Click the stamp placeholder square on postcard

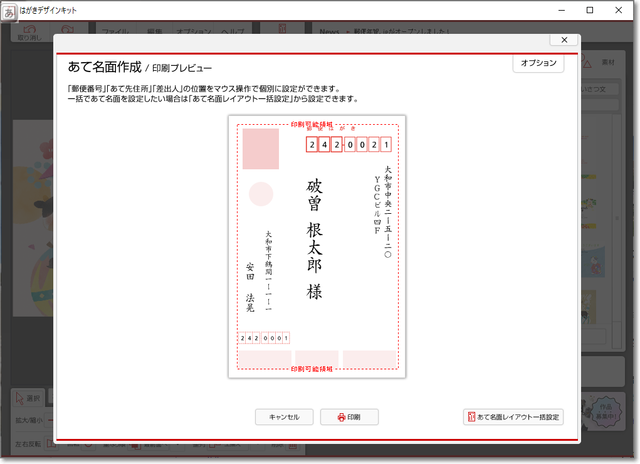(261, 148)
